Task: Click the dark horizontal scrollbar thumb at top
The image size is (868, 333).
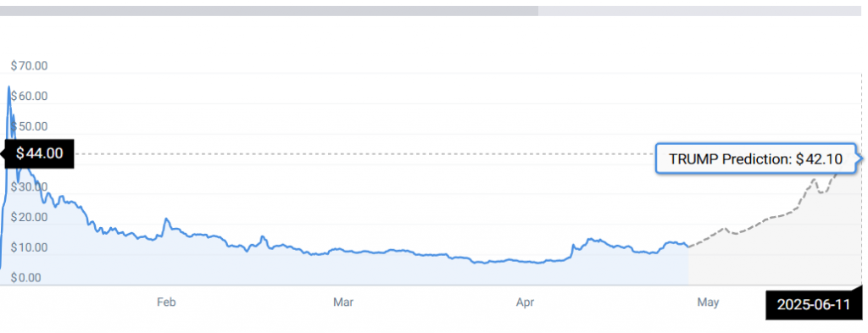Action: [x=269, y=10]
